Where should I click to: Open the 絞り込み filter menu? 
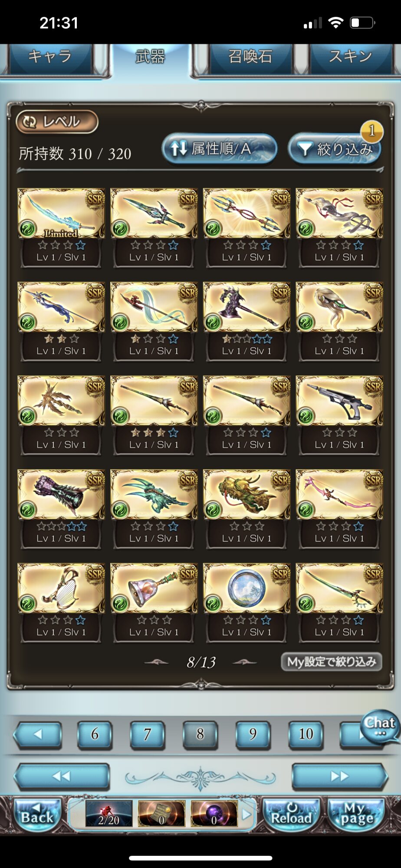tap(335, 149)
